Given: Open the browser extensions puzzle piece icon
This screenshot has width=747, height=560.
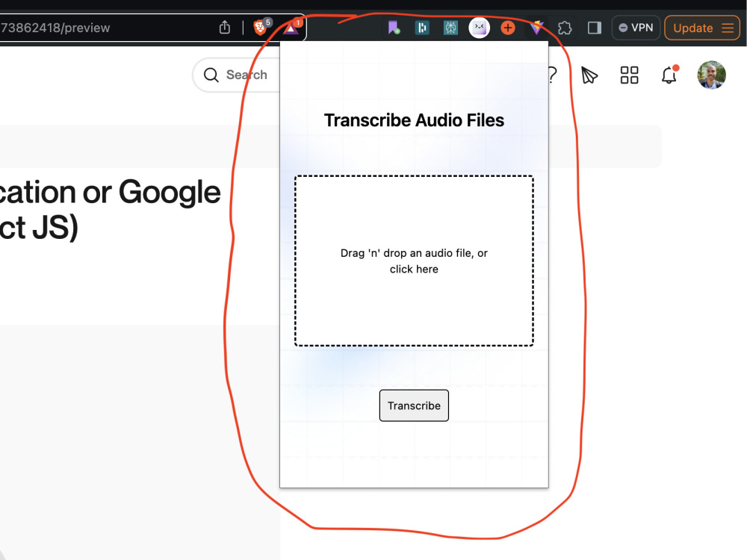Looking at the screenshot, I should point(565,28).
